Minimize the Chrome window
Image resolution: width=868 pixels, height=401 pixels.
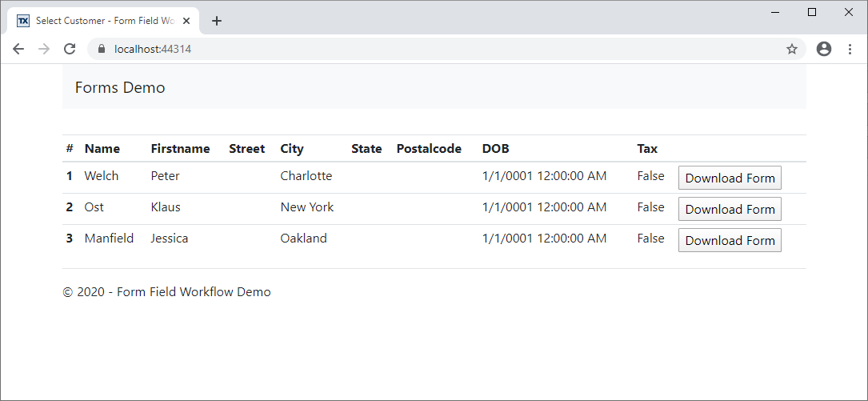775,12
